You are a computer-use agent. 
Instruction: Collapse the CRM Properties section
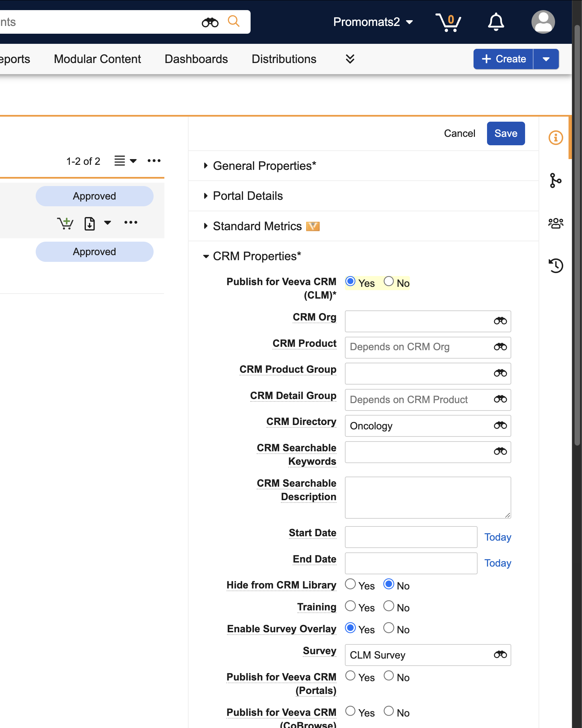tap(256, 256)
